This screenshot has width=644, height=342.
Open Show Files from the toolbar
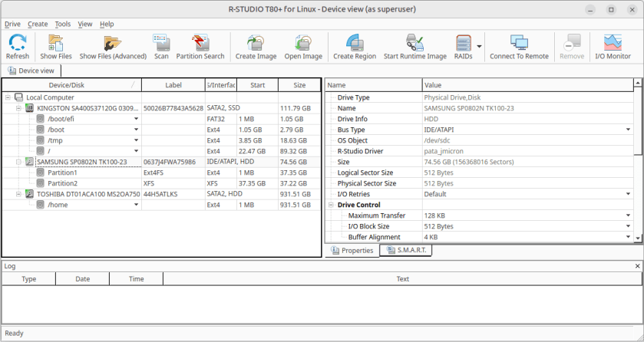56,43
